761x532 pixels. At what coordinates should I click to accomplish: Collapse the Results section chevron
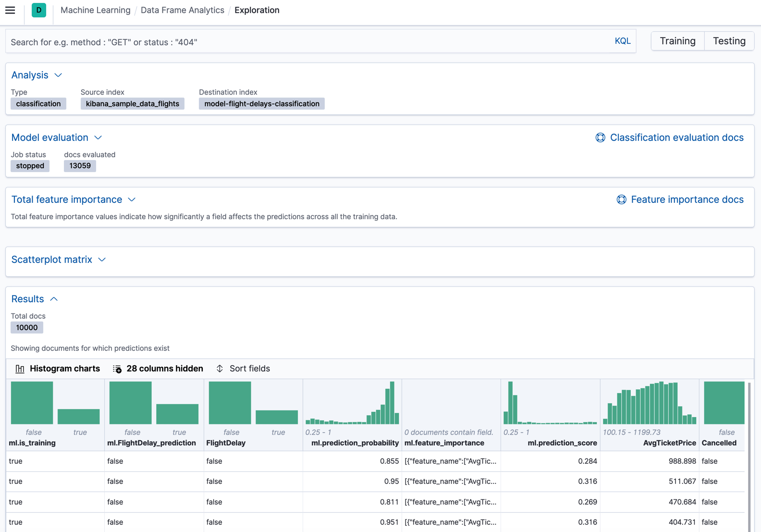pos(54,299)
